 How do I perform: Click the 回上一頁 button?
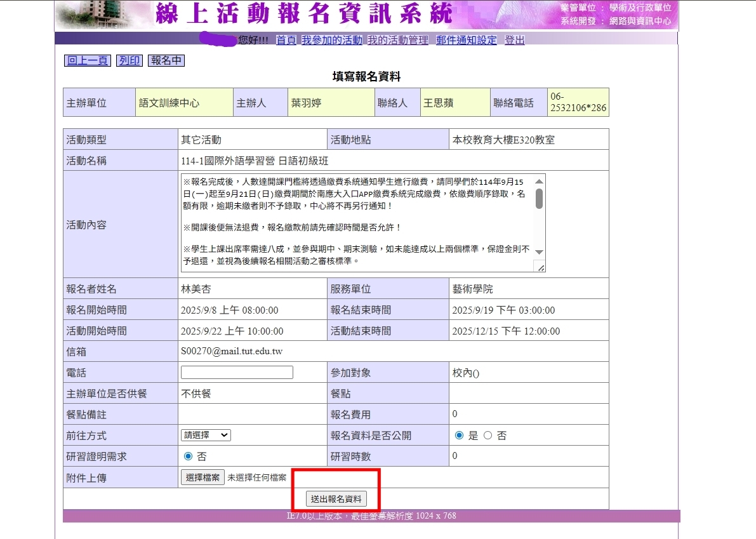click(x=88, y=61)
